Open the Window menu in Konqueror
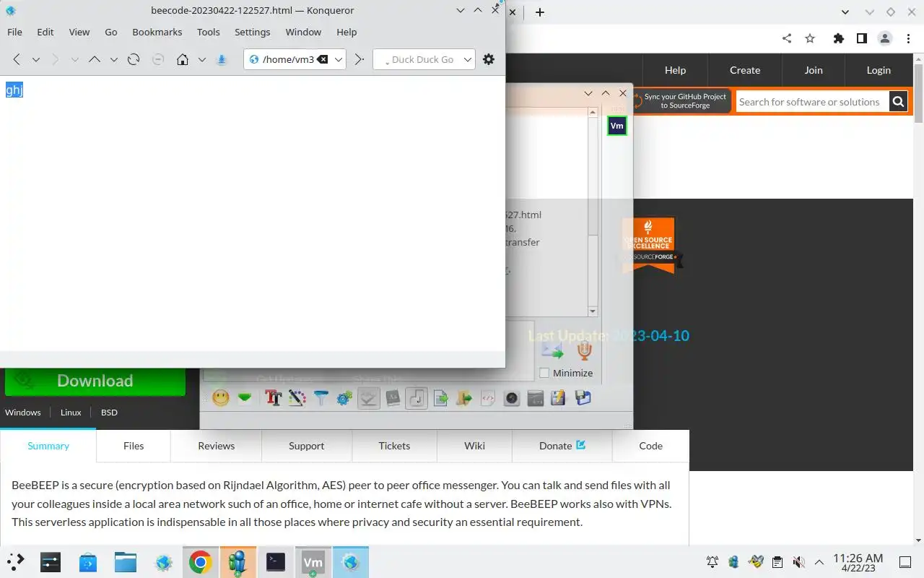Viewport: 924px width, 578px height. (303, 32)
